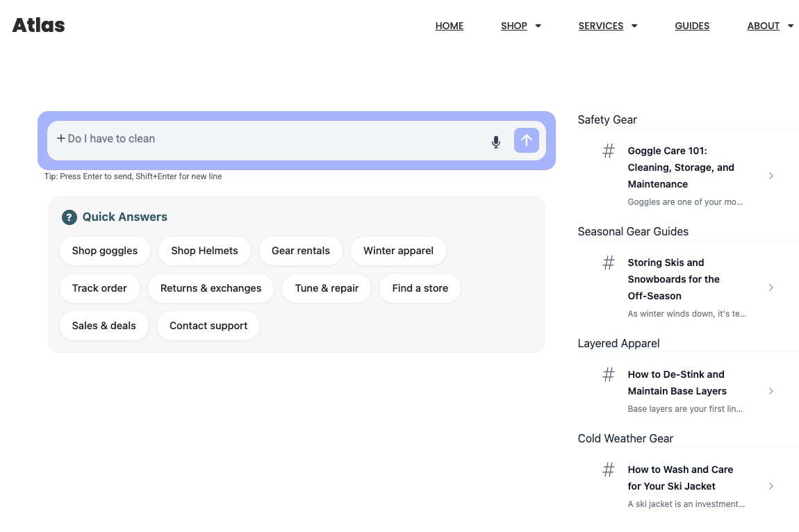Open the ABOUT dropdown menu

click(x=770, y=26)
